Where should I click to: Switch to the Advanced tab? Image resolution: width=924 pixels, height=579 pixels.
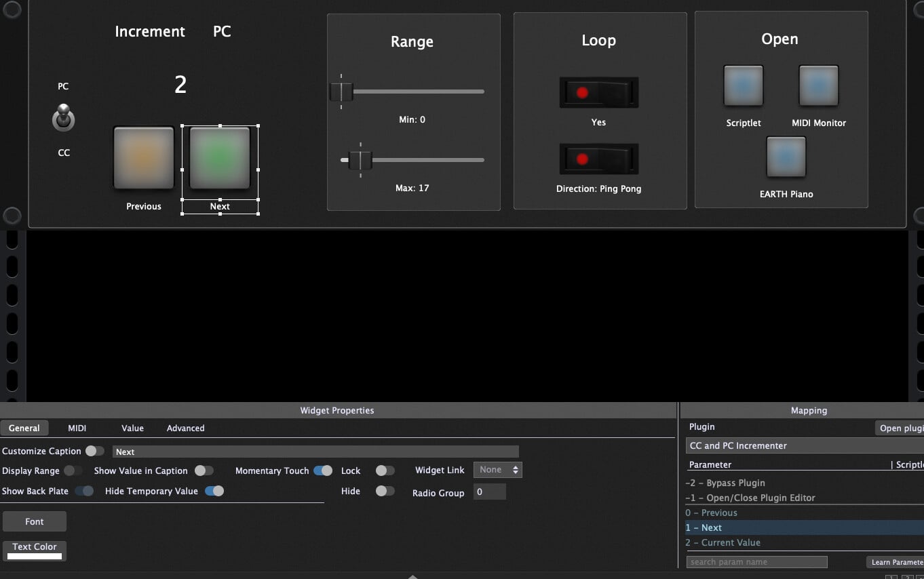[185, 428]
